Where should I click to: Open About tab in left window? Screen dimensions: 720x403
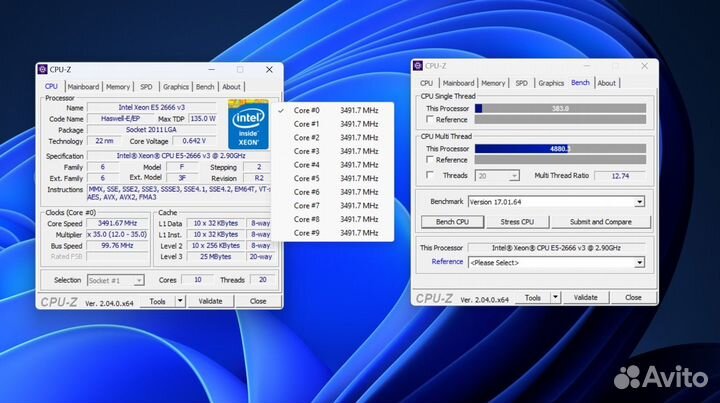[x=231, y=87]
